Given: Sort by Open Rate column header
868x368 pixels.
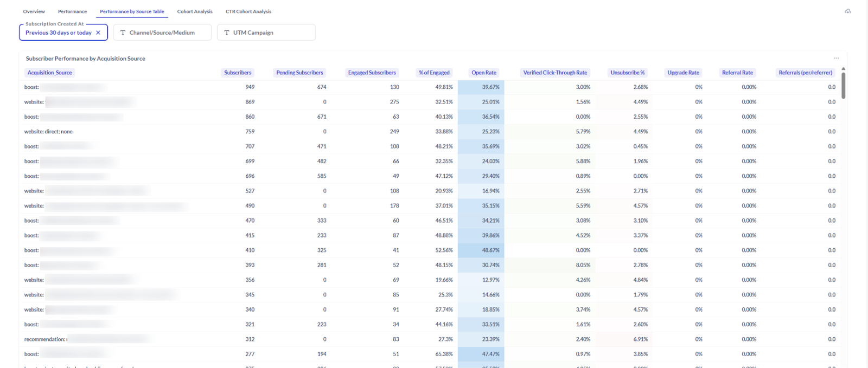Looking at the screenshot, I should [483, 73].
